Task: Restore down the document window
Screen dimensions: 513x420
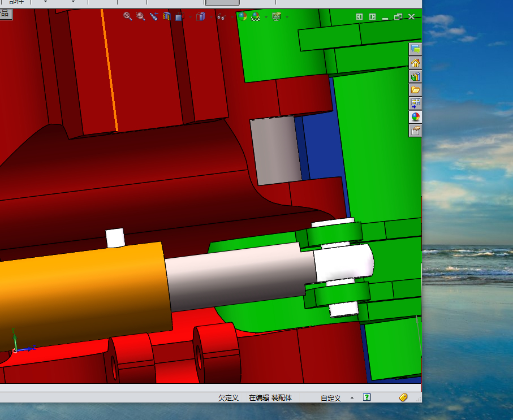Action: click(x=398, y=17)
